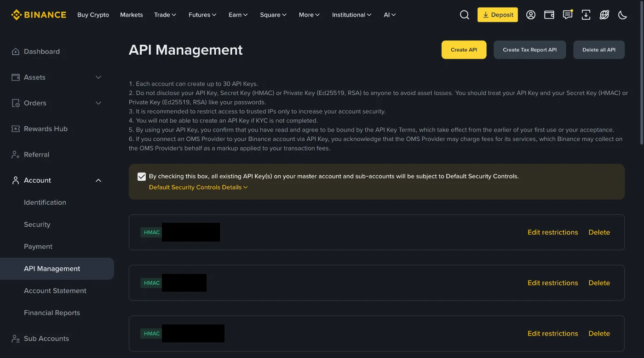Delete the second API key
This screenshot has height=358, width=644.
click(x=599, y=283)
